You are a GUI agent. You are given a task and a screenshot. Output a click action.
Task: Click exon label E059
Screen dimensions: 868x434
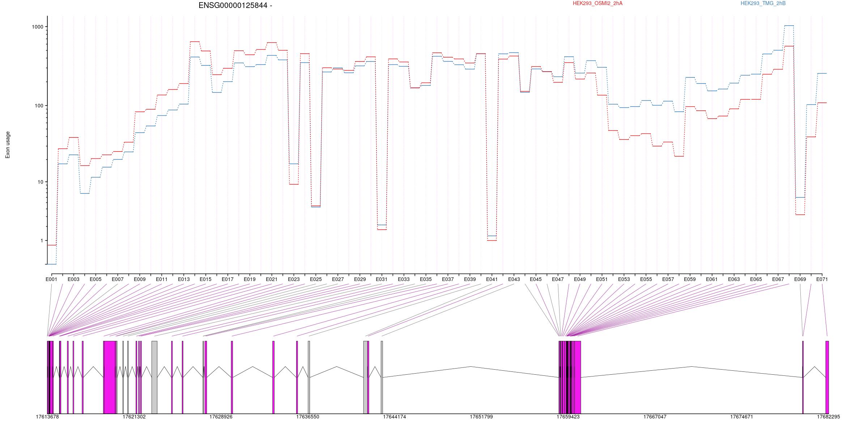pos(690,279)
